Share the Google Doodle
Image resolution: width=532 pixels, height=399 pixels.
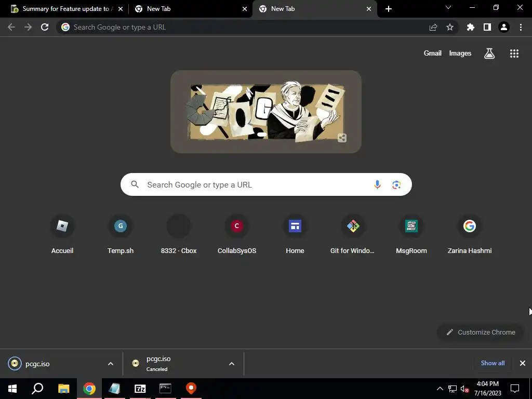(x=342, y=138)
